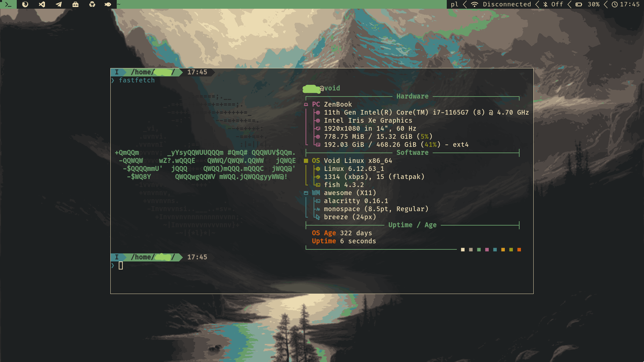Select the fish icon workspace tag

[108, 4]
